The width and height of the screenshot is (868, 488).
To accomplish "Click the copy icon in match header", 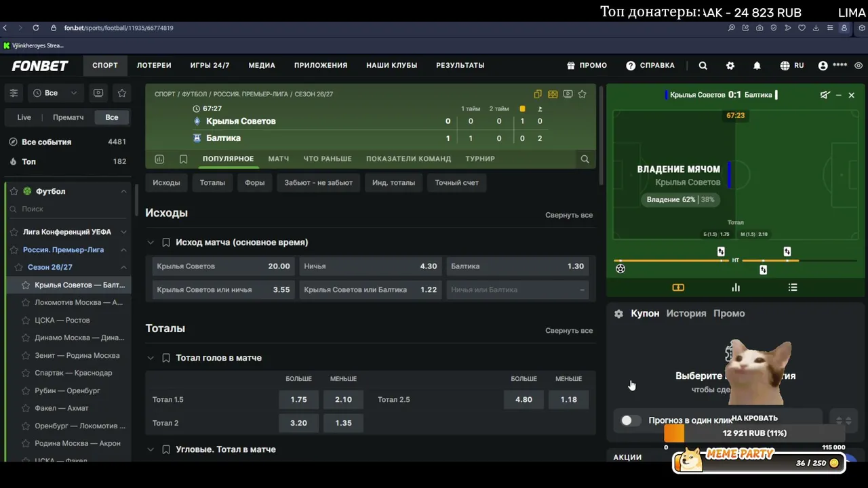I will 538,94.
